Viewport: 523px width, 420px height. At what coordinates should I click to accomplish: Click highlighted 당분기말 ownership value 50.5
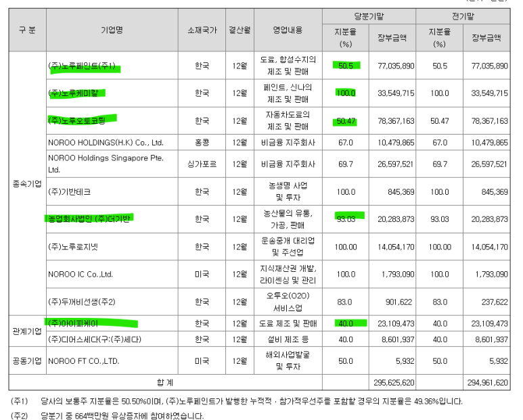click(x=346, y=66)
